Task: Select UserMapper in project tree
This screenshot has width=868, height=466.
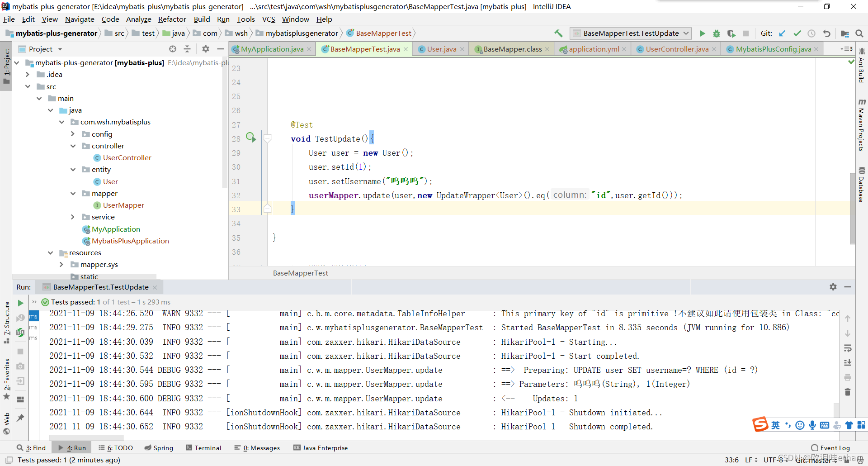Action: (x=123, y=205)
